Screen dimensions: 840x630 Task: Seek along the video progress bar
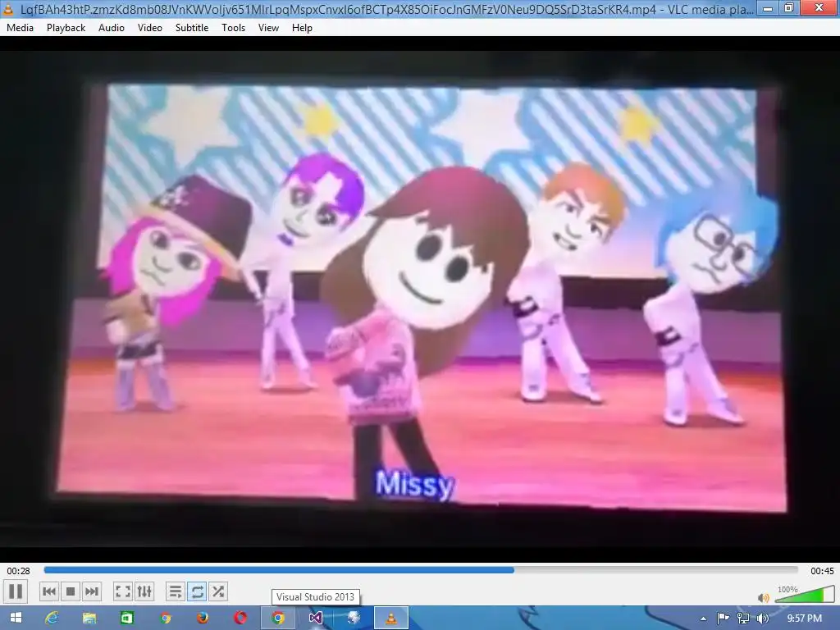(421, 571)
